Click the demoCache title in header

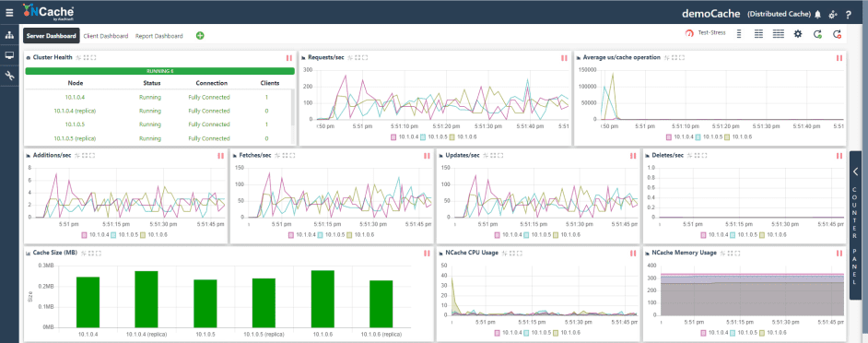pos(710,13)
